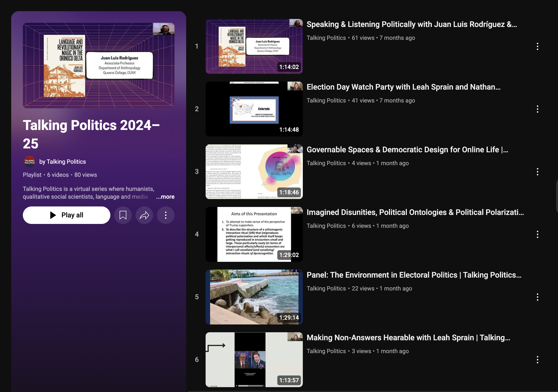The image size is (558, 392).
Task: Open Panel: The Environment in Electoral Politics title
Action: point(414,275)
